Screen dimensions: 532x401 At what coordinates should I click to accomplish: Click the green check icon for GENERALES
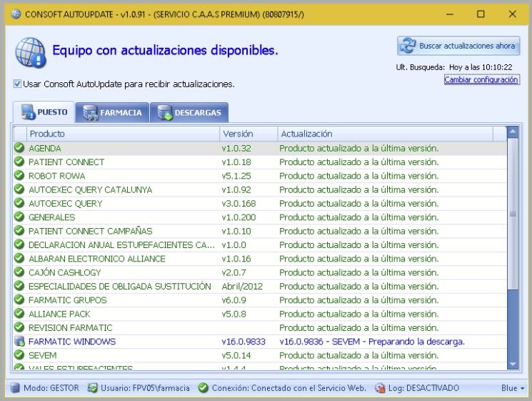point(19,217)
